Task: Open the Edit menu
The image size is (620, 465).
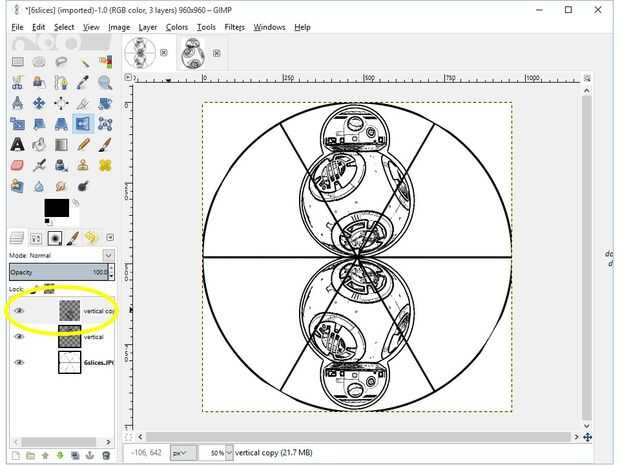Action: (x=38, y=27)
